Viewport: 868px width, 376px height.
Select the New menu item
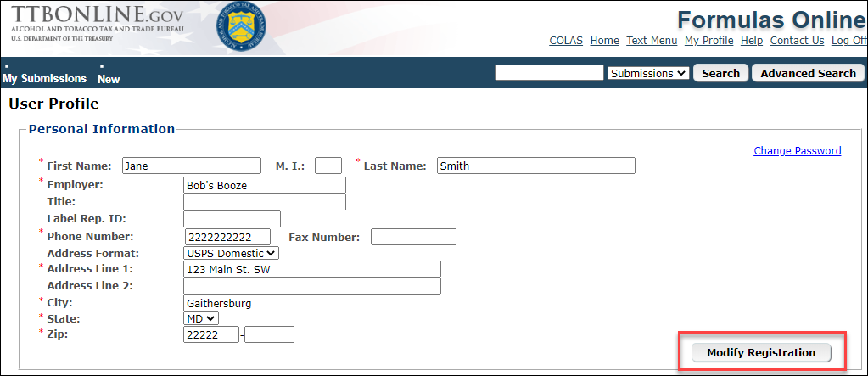109,79
